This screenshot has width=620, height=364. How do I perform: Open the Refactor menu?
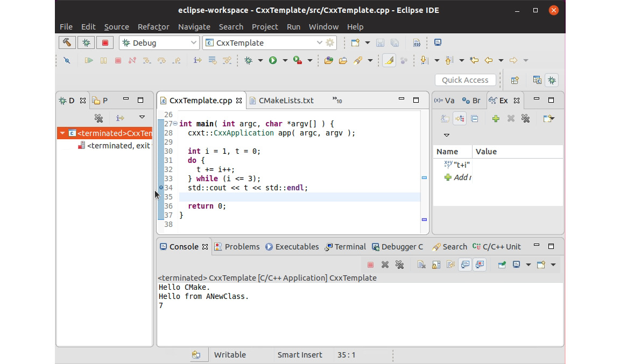click(153, 27)
